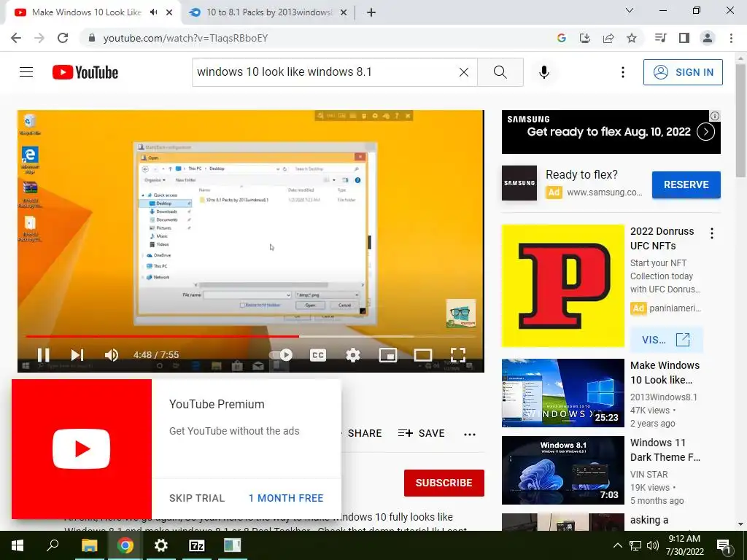Open Windows Start menu
The height and width of the screenshot is (560, 747).
[18, 545]
